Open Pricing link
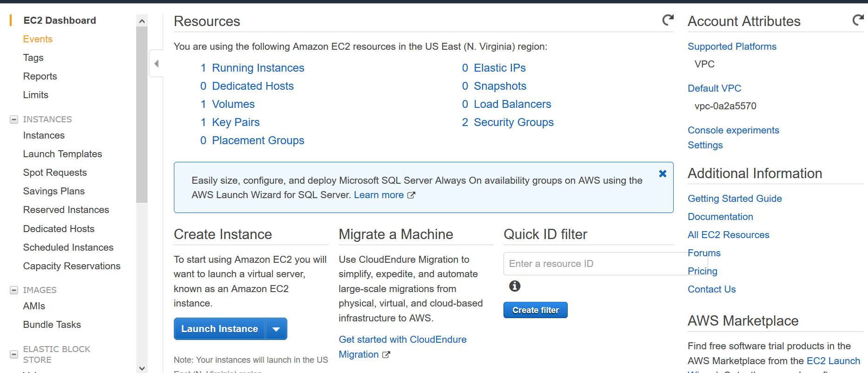This screenshot has height=373, width=868. tap(702, 271)
